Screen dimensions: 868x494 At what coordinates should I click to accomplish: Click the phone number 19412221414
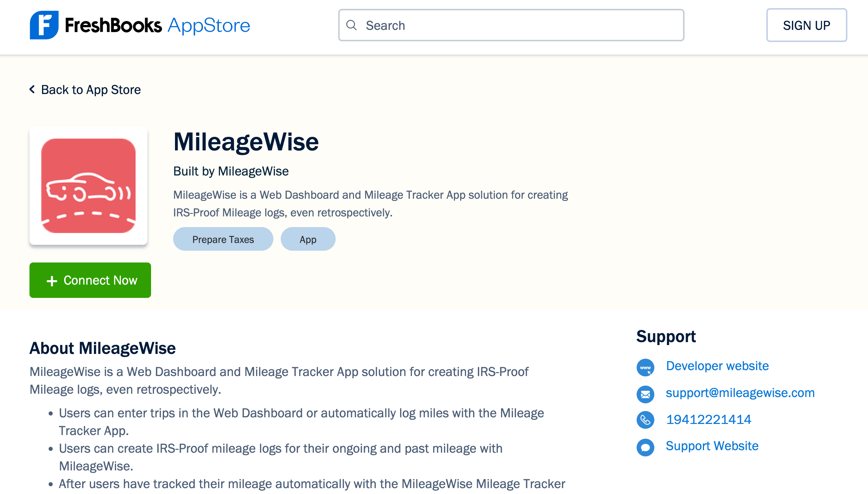pos(708,419)
